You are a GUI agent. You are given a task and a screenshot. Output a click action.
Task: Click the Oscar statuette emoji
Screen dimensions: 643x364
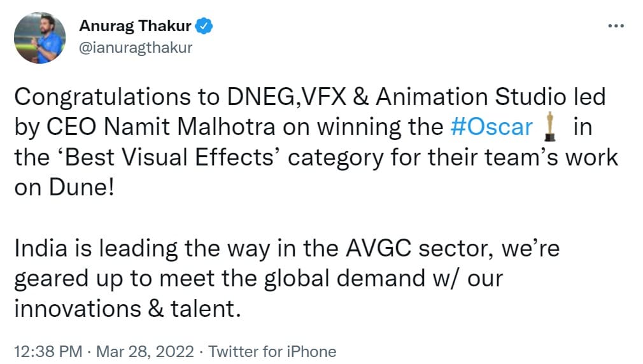(x=550, y=127)
